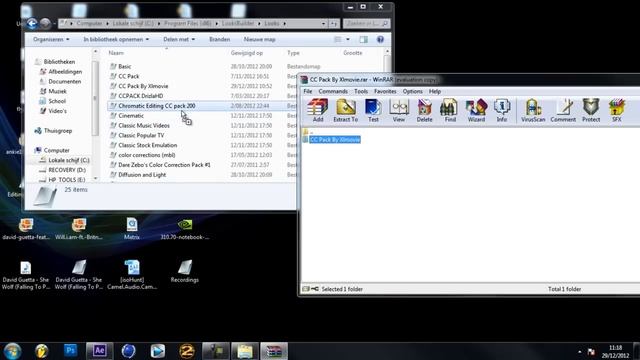Select the Classic Music Videos folder

pos(144,125)
